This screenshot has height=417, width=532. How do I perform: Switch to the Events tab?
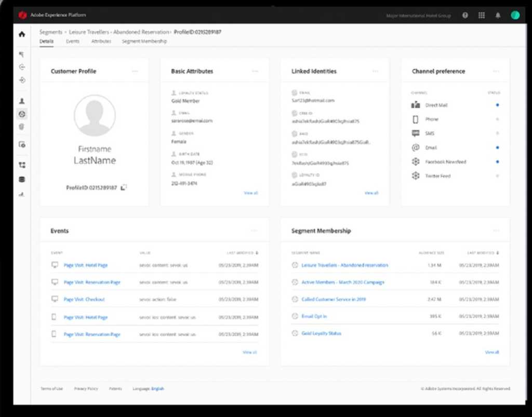pos(73,42)
